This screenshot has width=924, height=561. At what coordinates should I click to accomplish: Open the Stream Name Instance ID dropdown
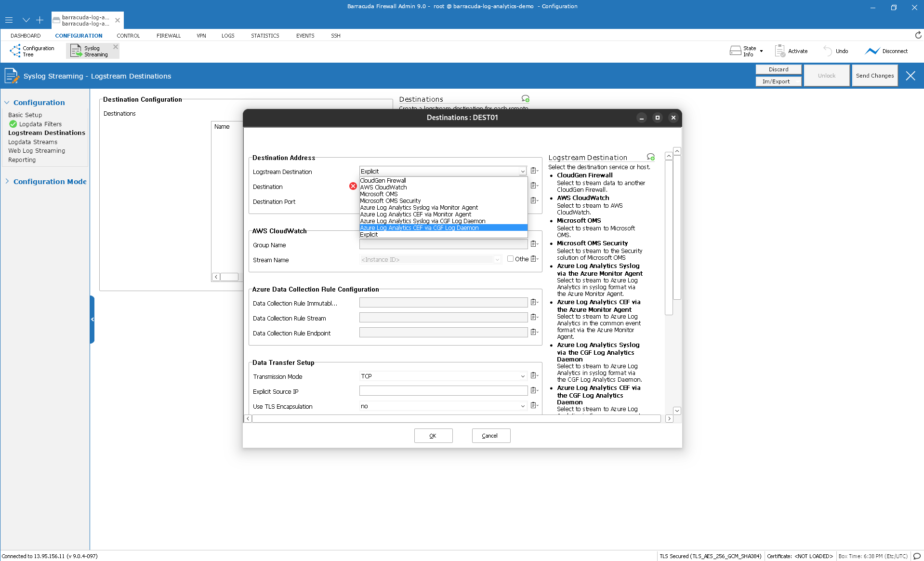coord(497,259)
